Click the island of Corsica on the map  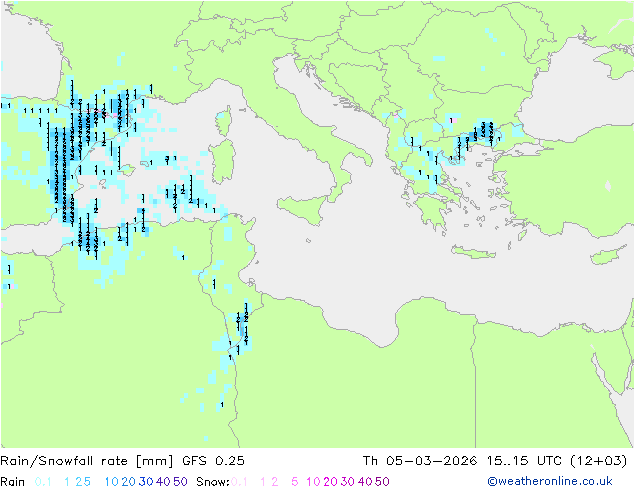click(225, 121)
